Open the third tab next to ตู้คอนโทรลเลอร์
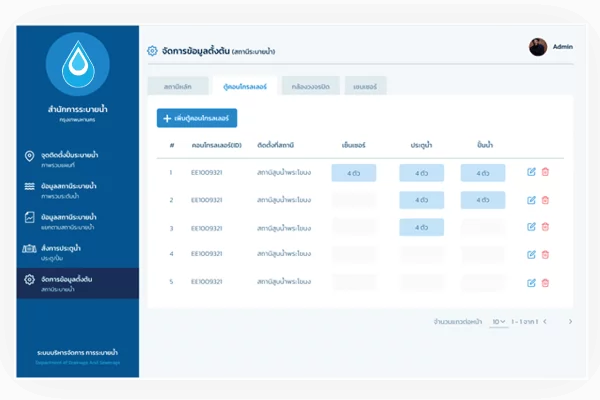Viewport: 600px width, 400px height. pyautogui.click(x=309, y=86)
